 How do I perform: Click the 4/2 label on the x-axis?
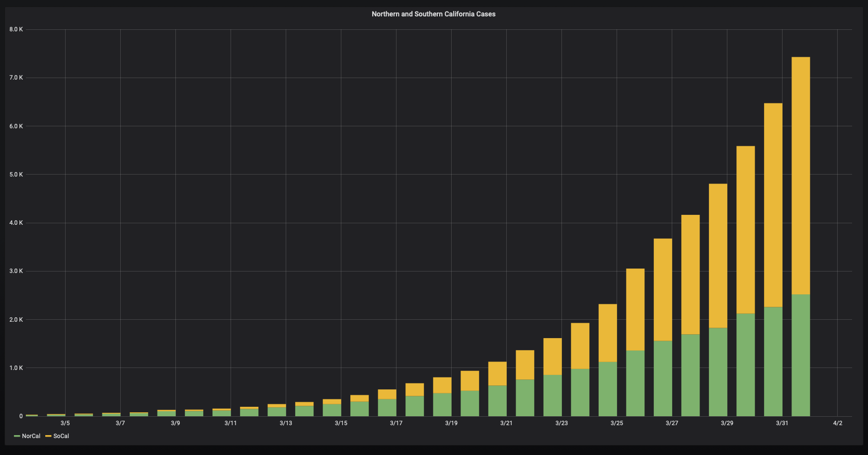click(x=837, y=423)
